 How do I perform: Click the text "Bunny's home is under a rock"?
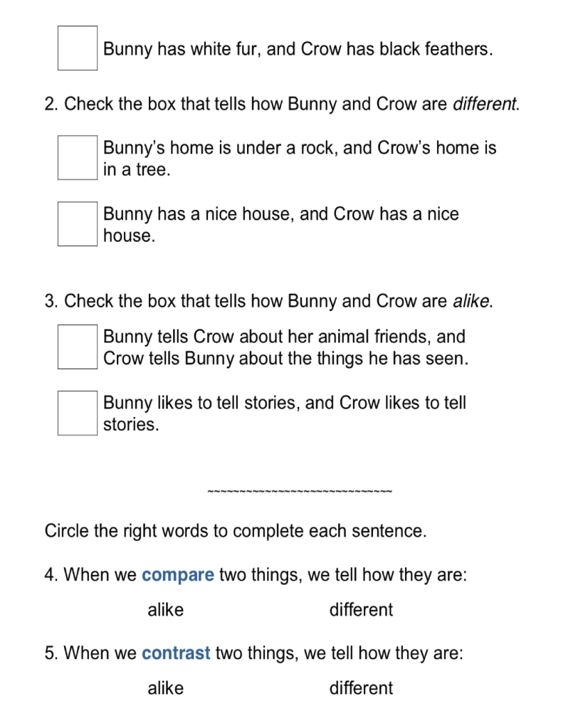pos(299,148)
